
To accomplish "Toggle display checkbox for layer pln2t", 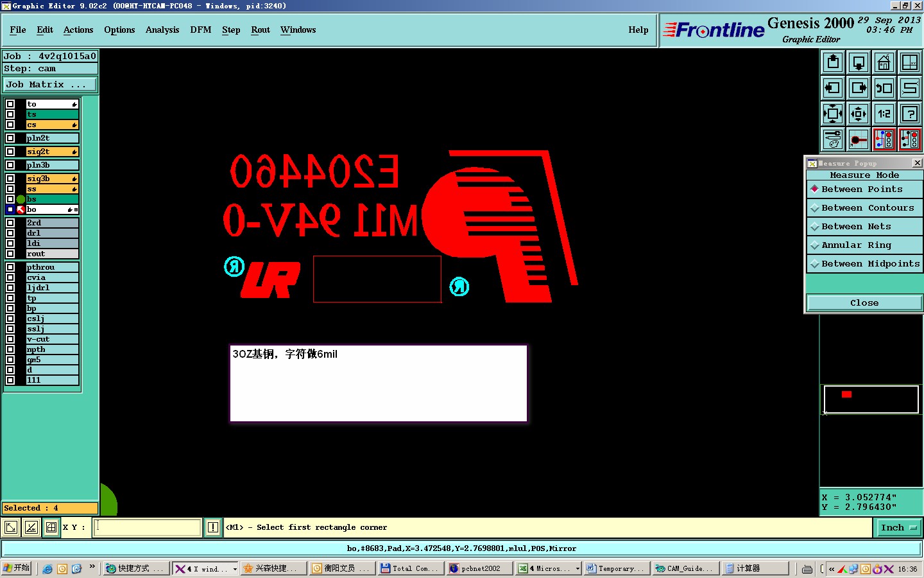I will 10,138.
